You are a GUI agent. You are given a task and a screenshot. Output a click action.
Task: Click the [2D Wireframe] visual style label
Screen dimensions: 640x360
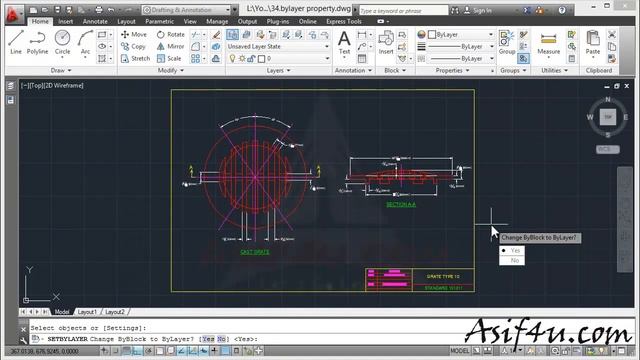click(62, 85)
